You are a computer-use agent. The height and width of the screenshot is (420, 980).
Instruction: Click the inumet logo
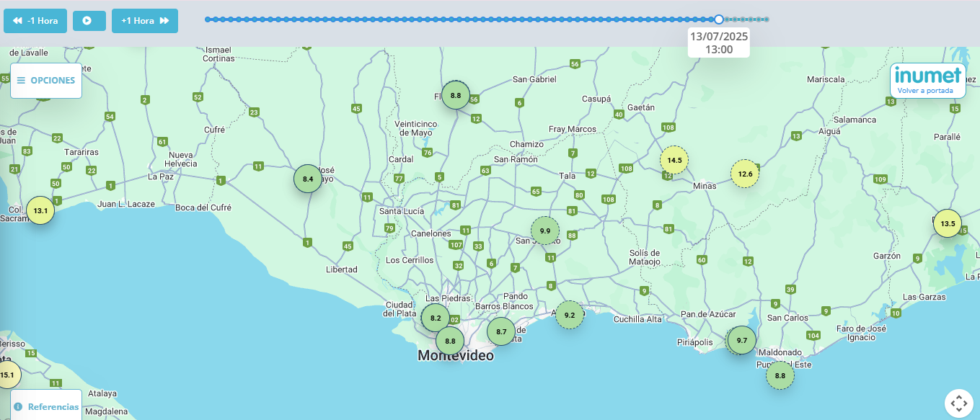tap(927, 76)
